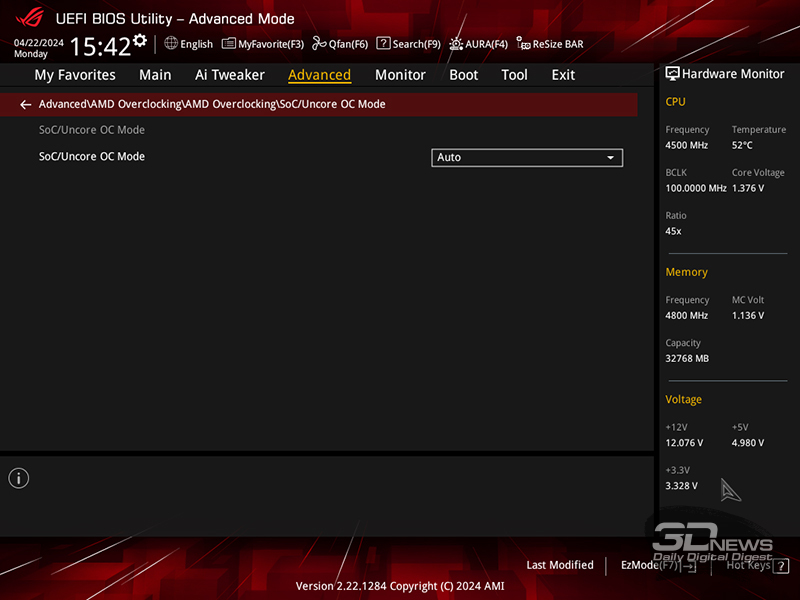The height and width of the screenshot is (600, 800).
Task: Click the breadcrumb path text
Action: (x=212, y=104)
